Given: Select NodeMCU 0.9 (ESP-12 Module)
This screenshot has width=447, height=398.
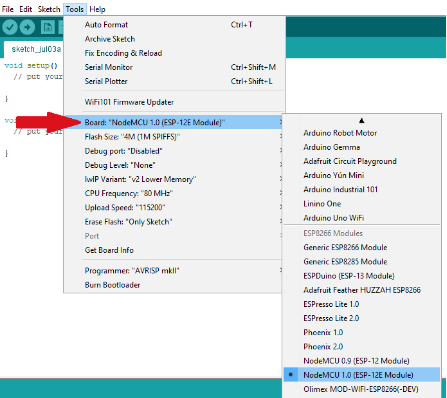Looking at the screenshot, I should tap(362, 361).
